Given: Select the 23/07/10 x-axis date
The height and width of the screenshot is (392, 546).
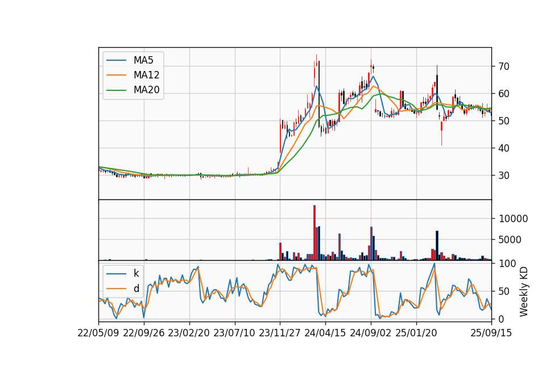Looking at the screenshot, I should point(234,333).
